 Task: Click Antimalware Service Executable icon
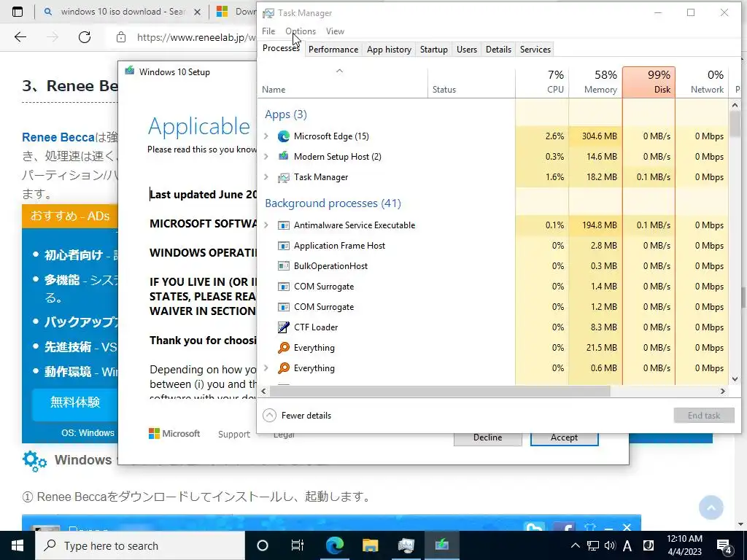point(284,225)
